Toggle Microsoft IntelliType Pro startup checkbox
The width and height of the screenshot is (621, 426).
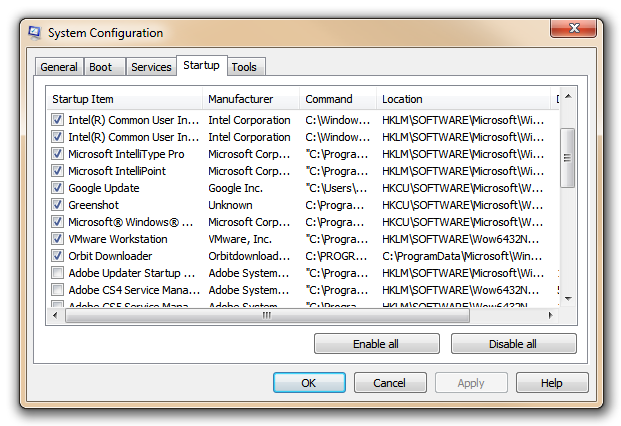(x=57, y=154)
